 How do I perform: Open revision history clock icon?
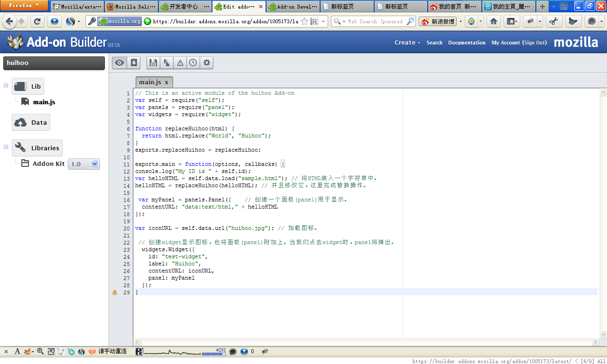[x=193, y=63]
